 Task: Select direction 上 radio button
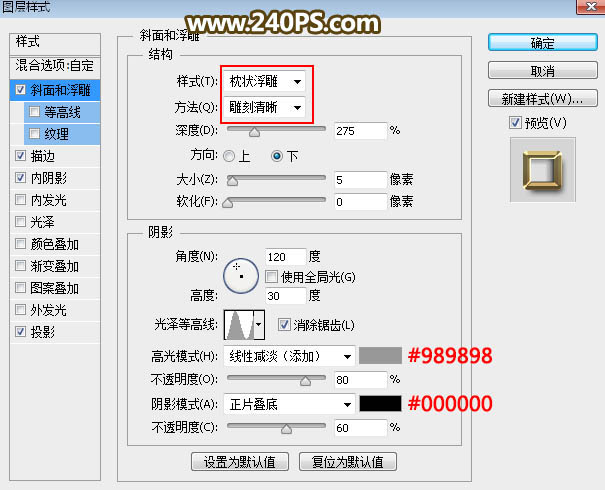click(229, 156)
